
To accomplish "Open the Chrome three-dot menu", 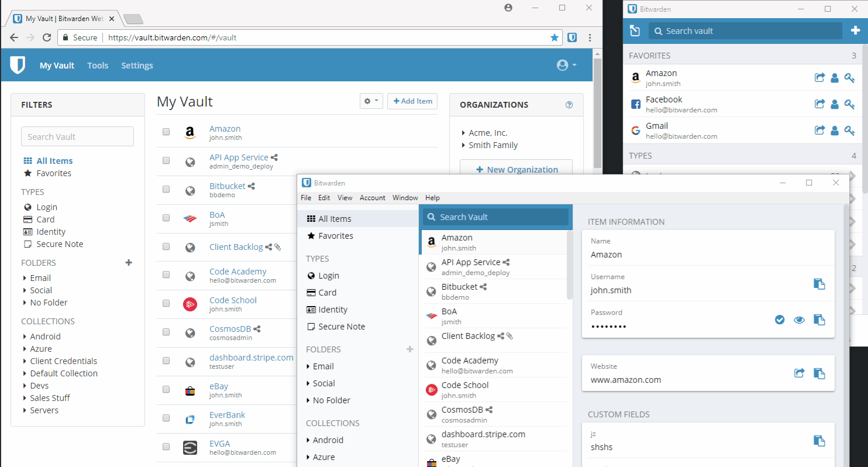I will point(590,37).
